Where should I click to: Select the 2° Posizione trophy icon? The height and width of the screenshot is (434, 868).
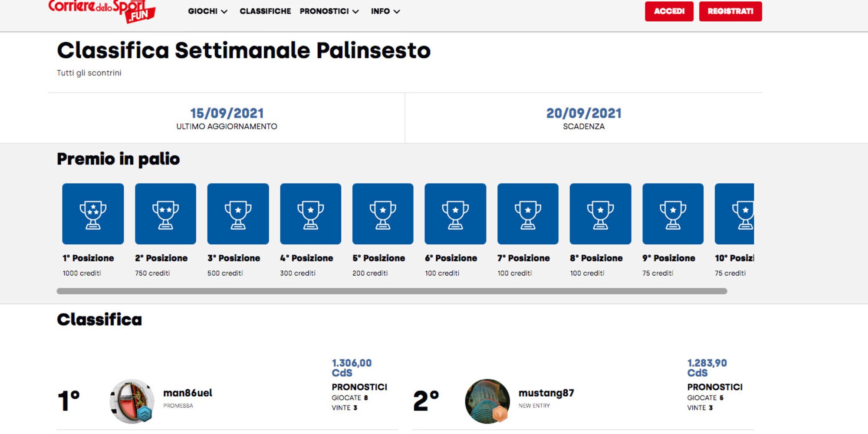point(165,214)
